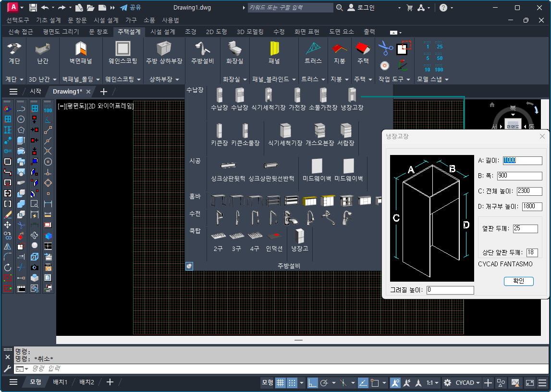Switch to the 시설 설계 ribbon tab

pyautogui.click(x=162, y=32)
